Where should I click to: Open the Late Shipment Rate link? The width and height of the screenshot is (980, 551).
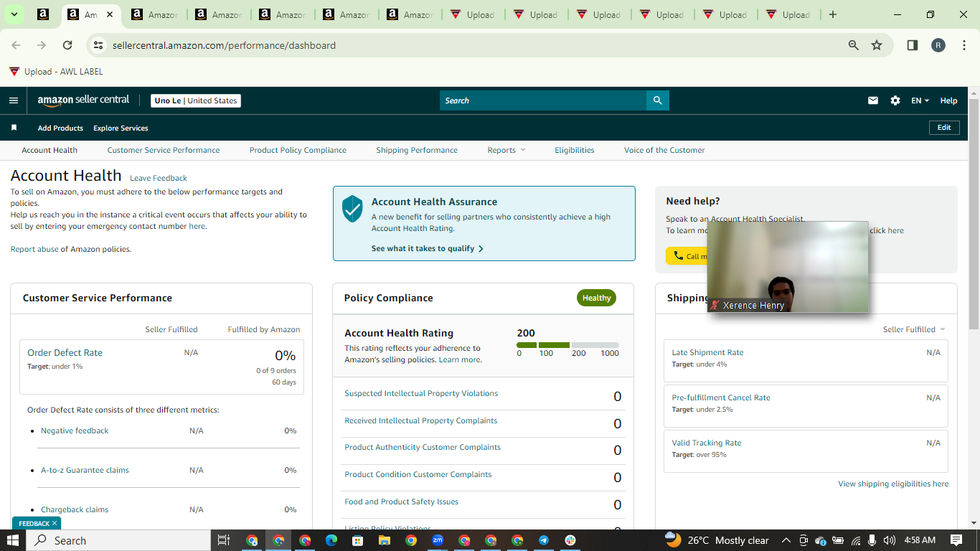click(x=707, y=352)
